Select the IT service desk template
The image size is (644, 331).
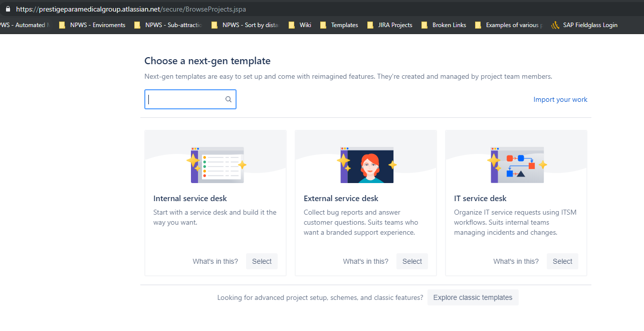562,261
